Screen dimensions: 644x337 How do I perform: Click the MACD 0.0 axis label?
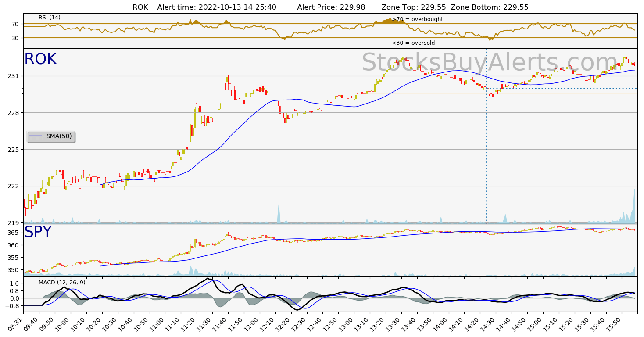click(14, 298)
